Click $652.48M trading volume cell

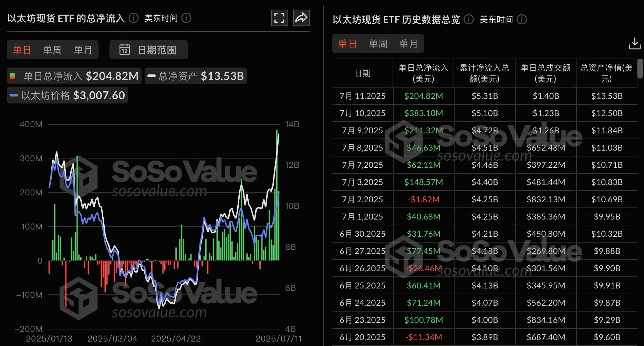pyautogui.click(x=546, y=147)
